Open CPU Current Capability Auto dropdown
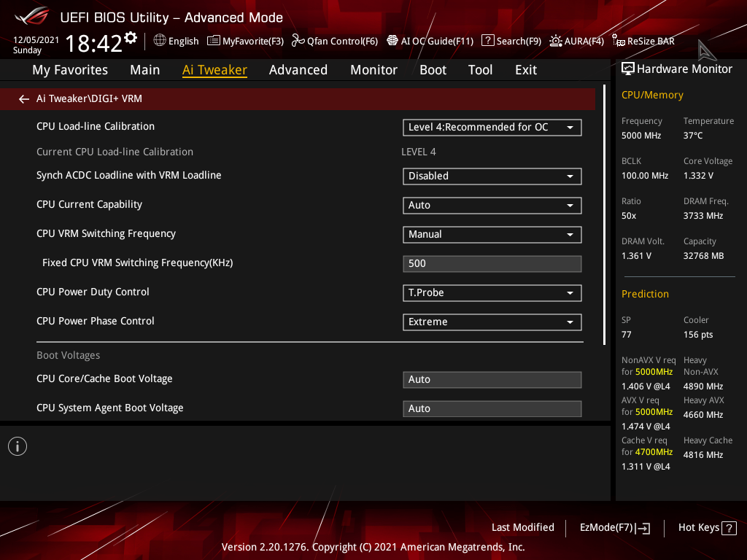The height and width of the screenshot is (560, 747). click(492, 205)
